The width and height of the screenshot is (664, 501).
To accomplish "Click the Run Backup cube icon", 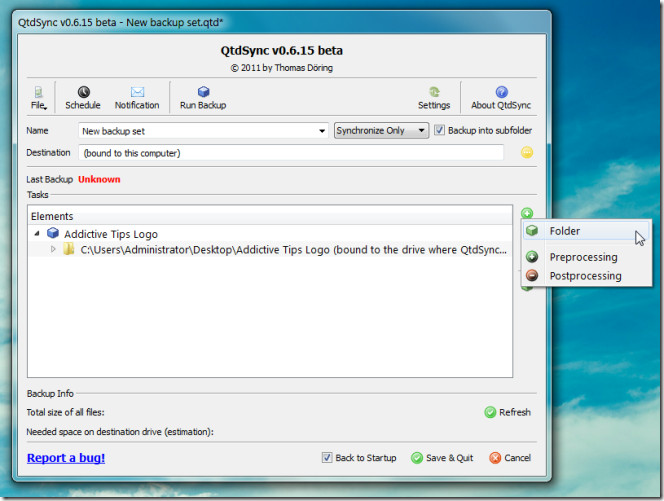I will pos(203,91).
